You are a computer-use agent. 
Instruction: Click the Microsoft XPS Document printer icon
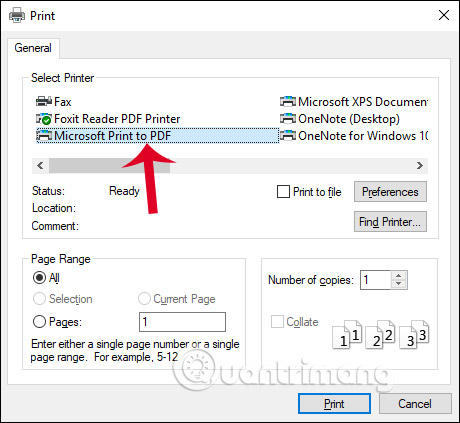[x=288, y=101]
